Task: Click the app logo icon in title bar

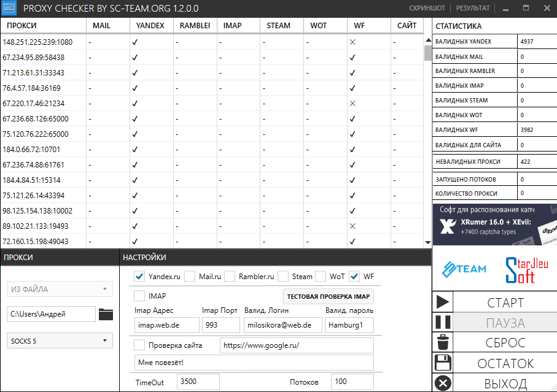Action: pyautogui.click(x=9, y=8)
